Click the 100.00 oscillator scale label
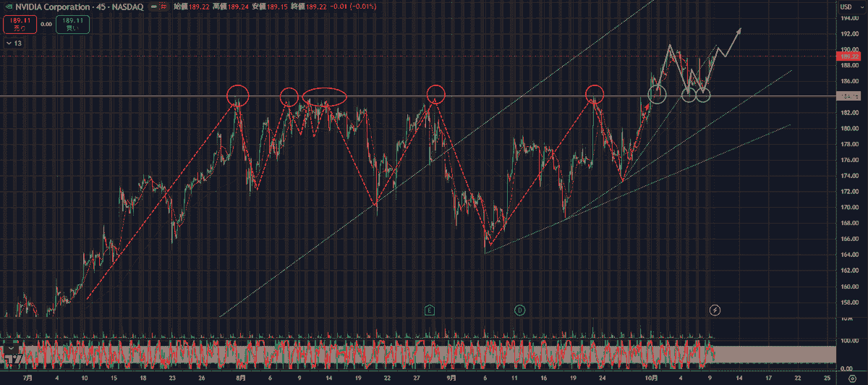868x385 pixels. pyautogui.click(x=848, y=340)
